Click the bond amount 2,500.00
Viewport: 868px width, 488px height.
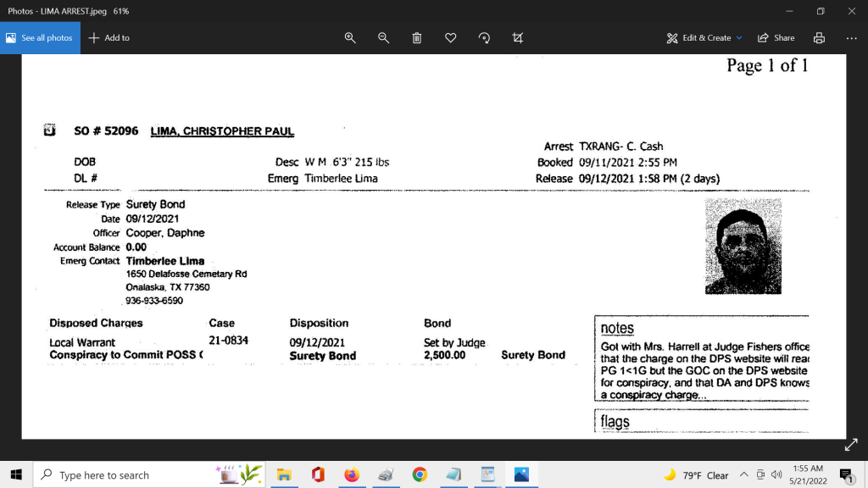444,355
